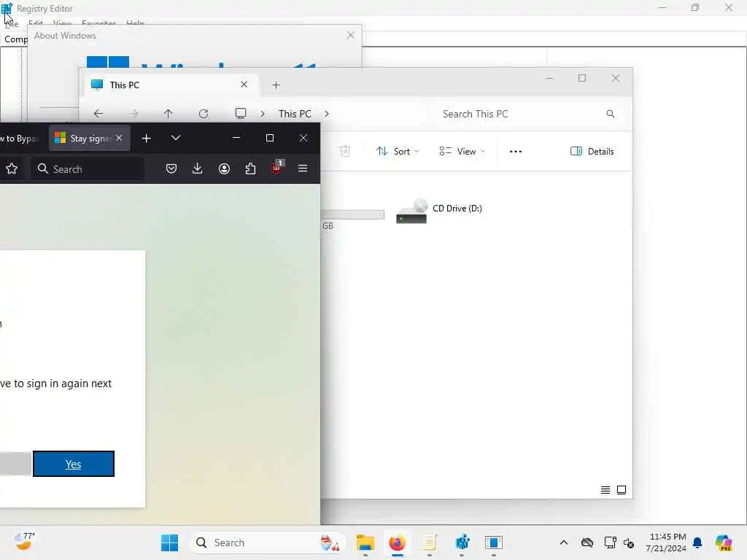This screenshot has height=560, width=747.
Task: Expand chevron after This PC breadcrumb
Action: (x=327, y=114)
